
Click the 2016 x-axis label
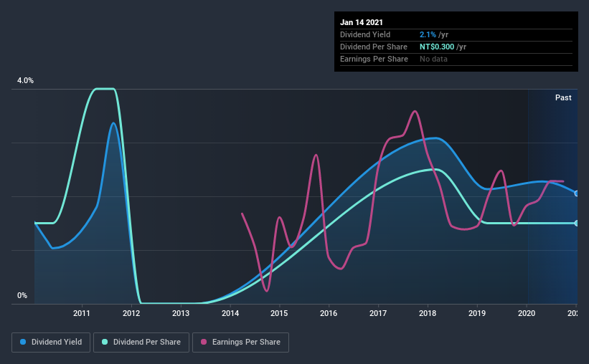coord(329,313)
